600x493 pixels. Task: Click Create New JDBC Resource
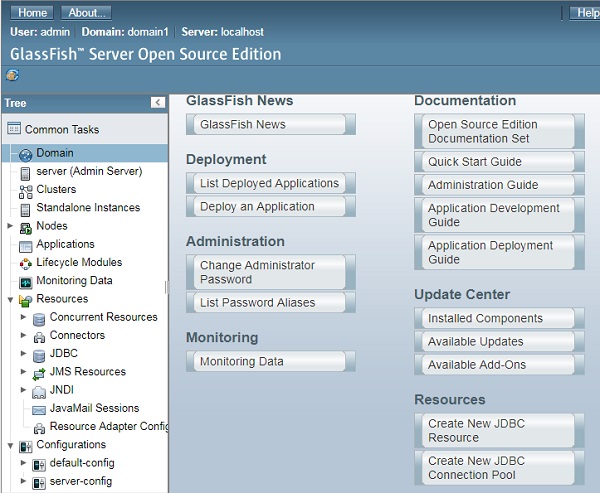coord(499,431)
